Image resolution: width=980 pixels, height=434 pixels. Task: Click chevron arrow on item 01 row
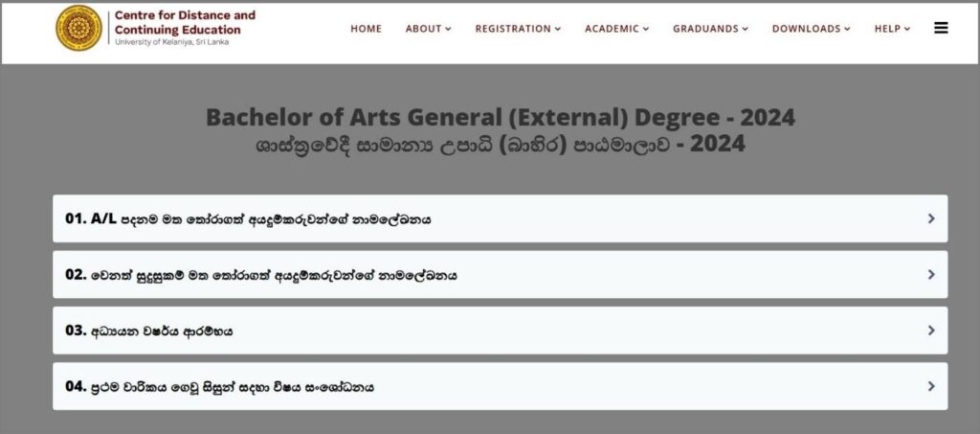(x=931, y=219)
